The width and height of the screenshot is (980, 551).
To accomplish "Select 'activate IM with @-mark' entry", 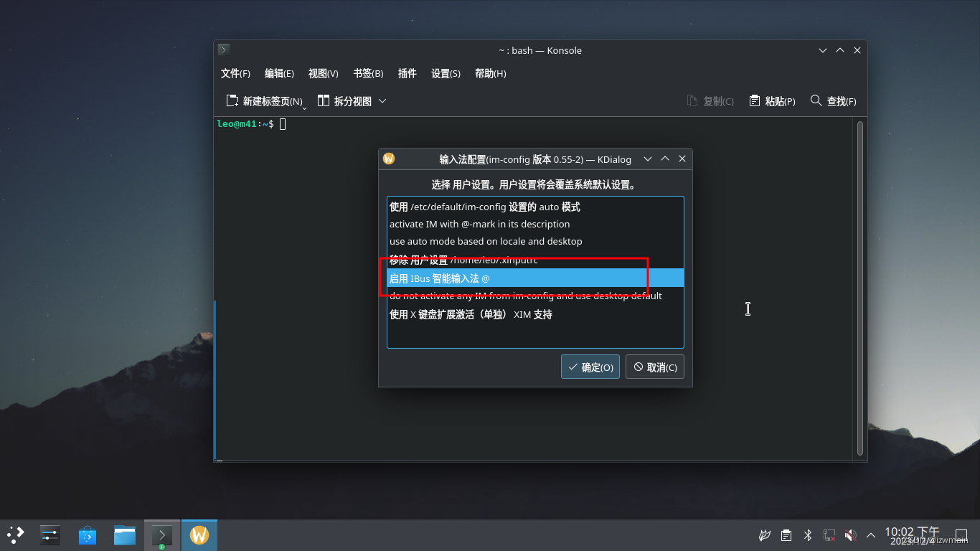I will click(x=535, y=224).
